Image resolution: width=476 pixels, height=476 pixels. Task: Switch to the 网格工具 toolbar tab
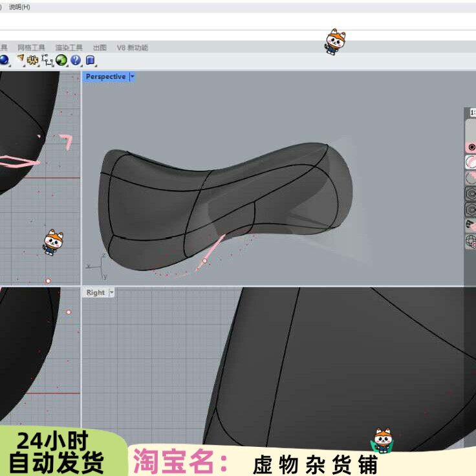pyautogui.click(x=31, y=48)
